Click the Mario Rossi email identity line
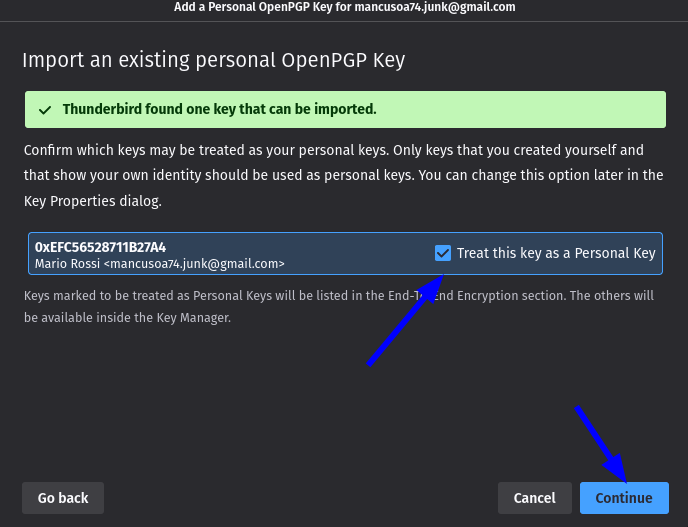The image size is (688, 527). tap(160, 264)
